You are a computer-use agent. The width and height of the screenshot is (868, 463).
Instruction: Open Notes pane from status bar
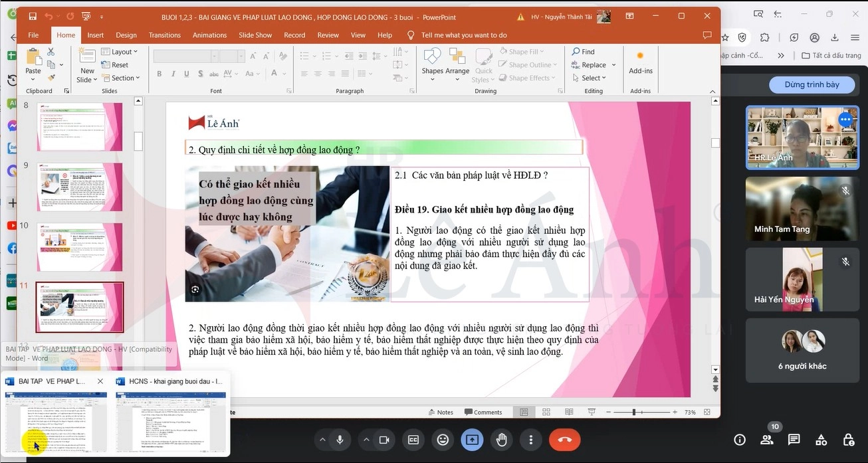(439, 413)
